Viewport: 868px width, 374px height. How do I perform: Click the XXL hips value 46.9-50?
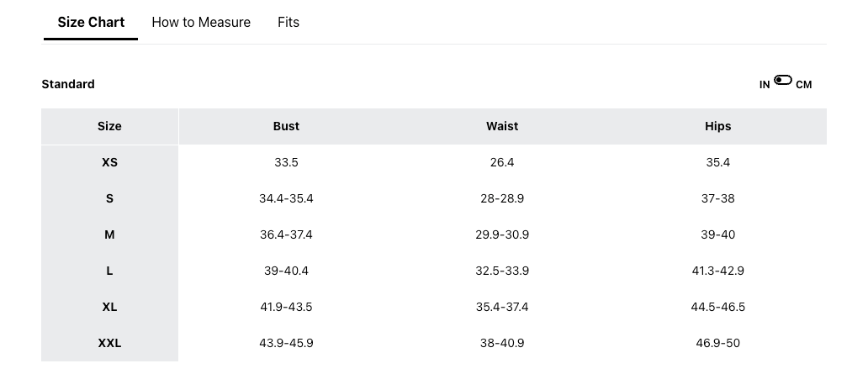pyautogui.click(x=717, y=343)
